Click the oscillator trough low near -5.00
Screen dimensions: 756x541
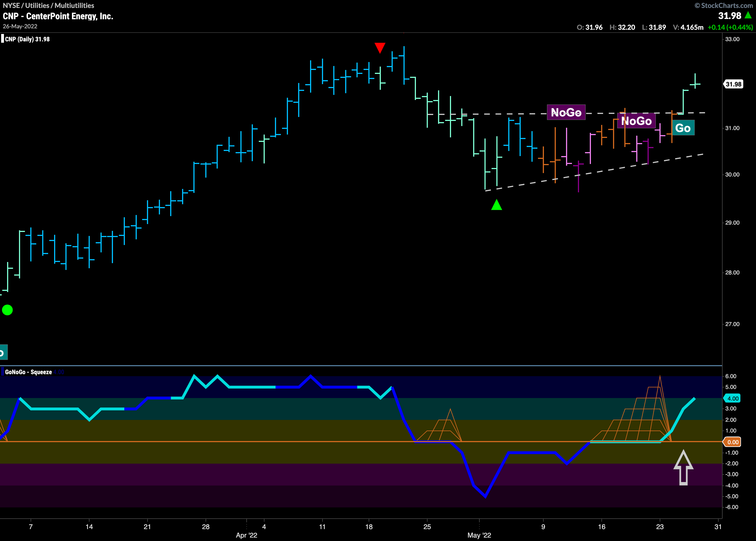point(485,496)
